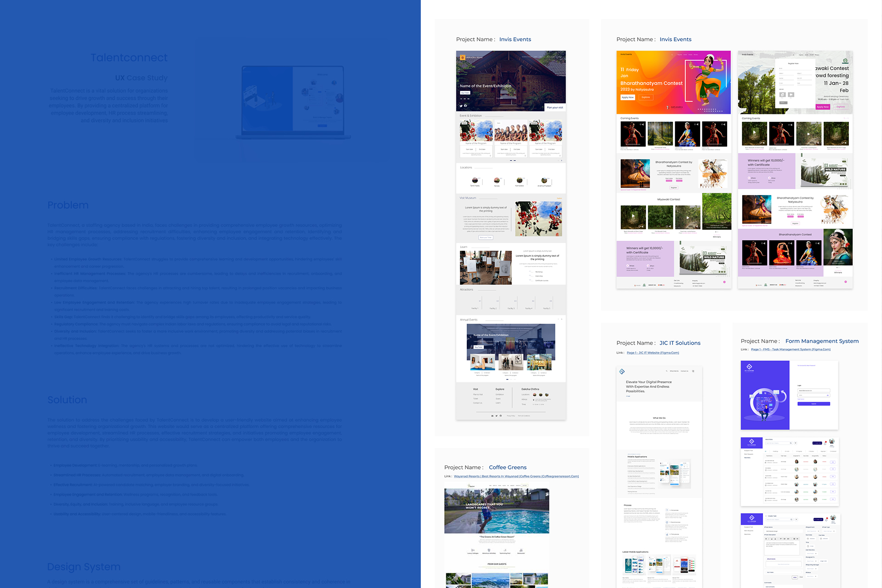Toggle password visibility eye in Login form
Viewport: 882px width, 588px height.
(828, 395)
